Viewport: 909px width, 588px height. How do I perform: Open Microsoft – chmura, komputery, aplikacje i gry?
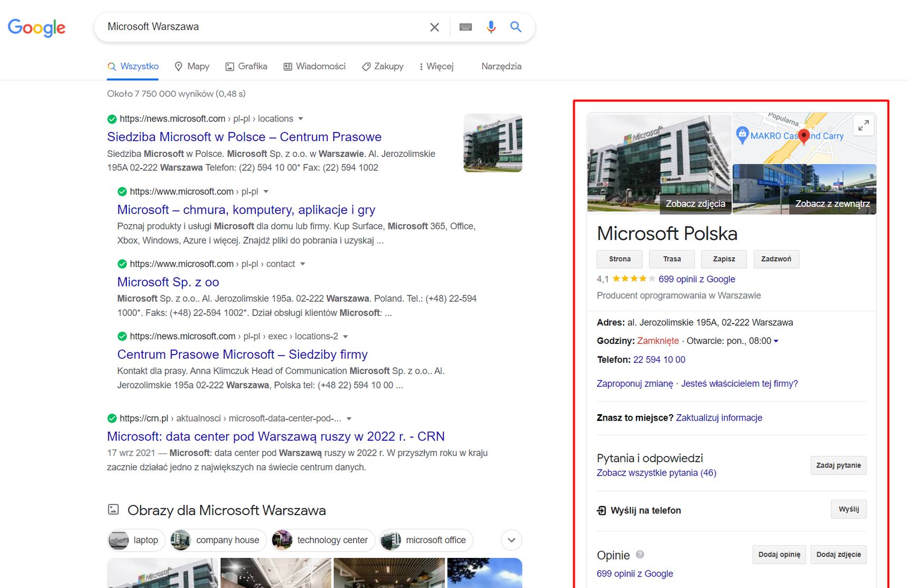point(246,210)
